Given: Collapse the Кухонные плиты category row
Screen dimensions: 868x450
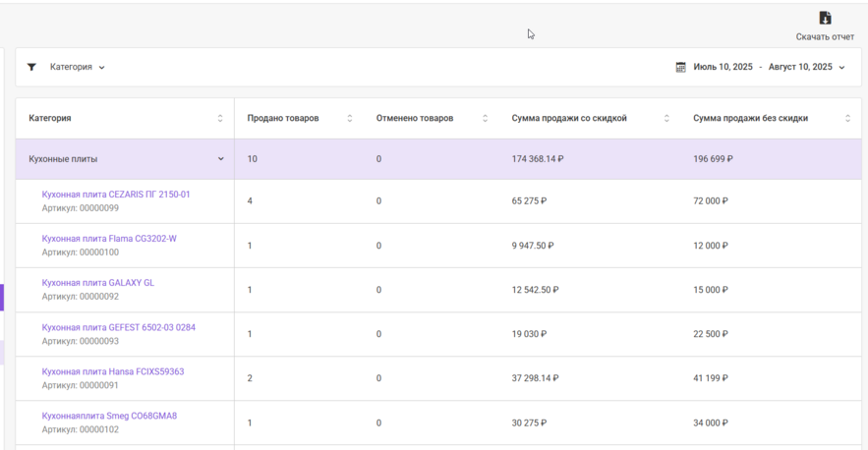Looking at the screenshot, I should (x=220, y=159).
